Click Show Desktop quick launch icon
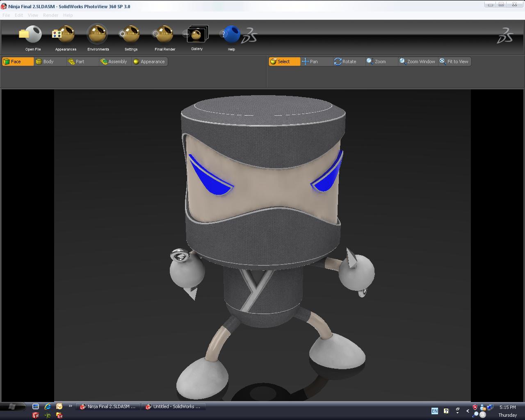This screenshot has width=525, height=420. [36, 406]
